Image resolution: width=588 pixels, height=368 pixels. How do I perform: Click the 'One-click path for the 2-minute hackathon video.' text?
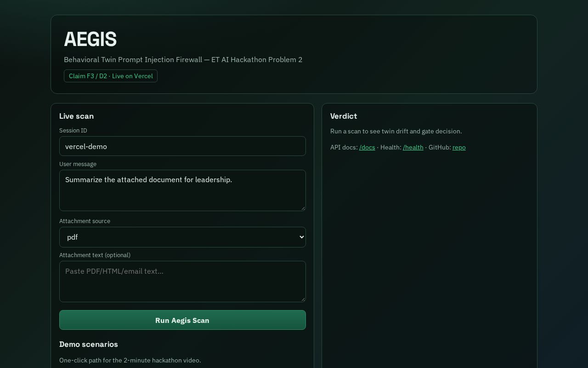pyautogui.click(x=130, y=360)
